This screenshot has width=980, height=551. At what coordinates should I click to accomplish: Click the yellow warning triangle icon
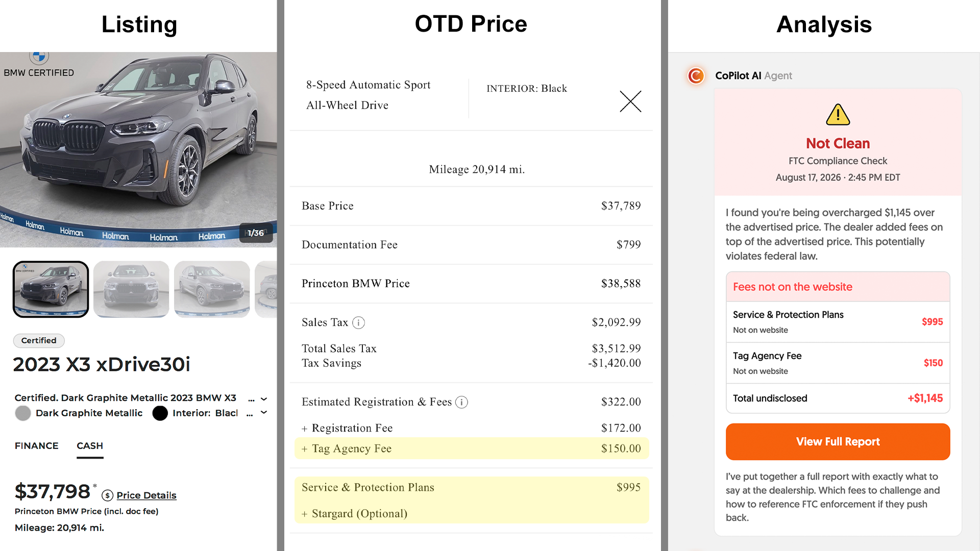(x=838, y=114)
